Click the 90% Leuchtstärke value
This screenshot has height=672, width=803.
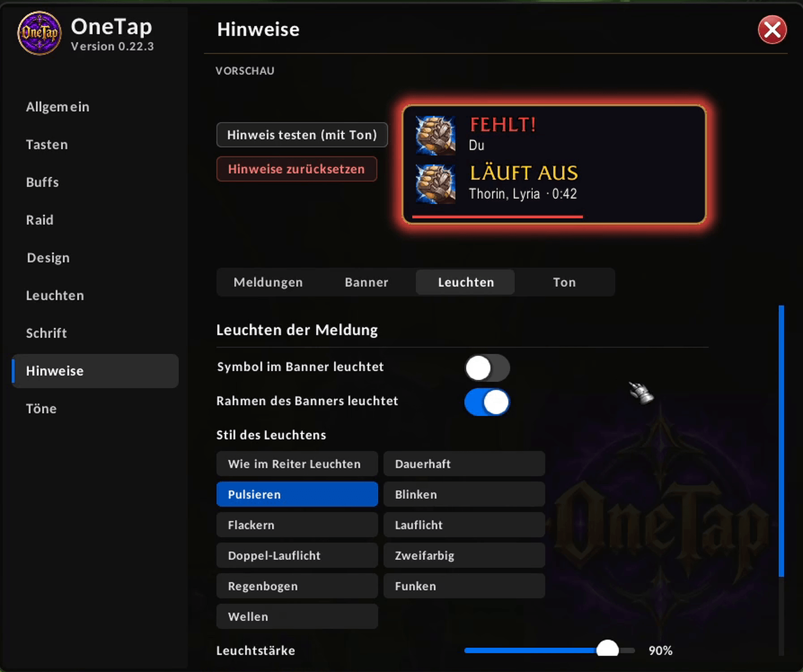coord(660,650)
